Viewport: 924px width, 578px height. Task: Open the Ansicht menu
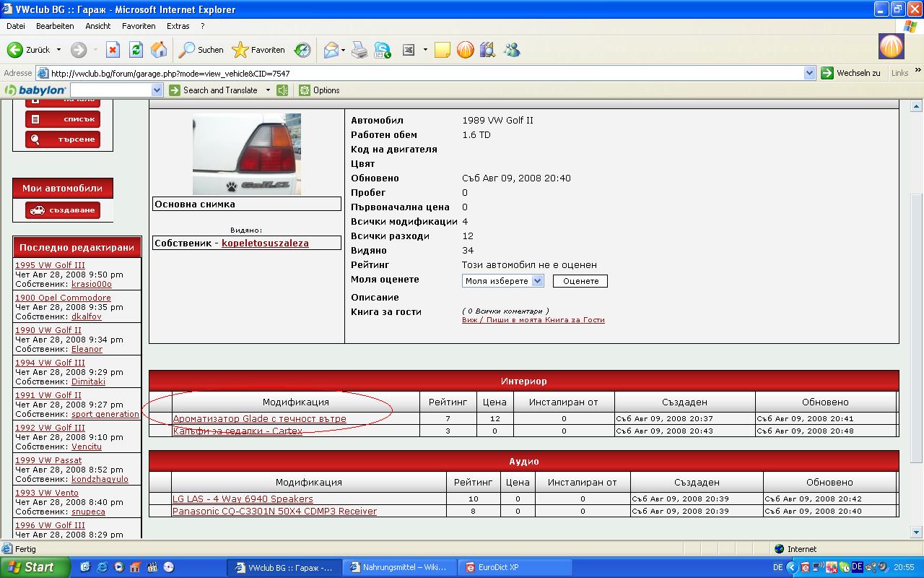coord(98,26)
